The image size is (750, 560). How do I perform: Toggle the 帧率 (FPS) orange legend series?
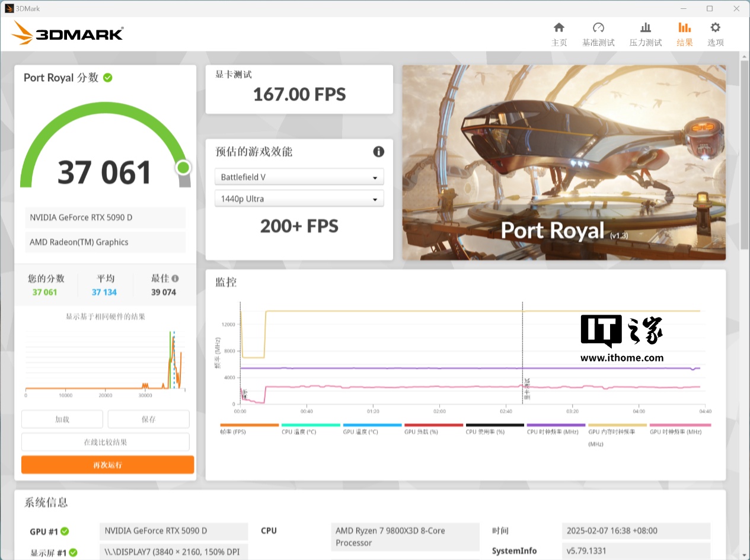pyautogui.click(x=249, y=425)
